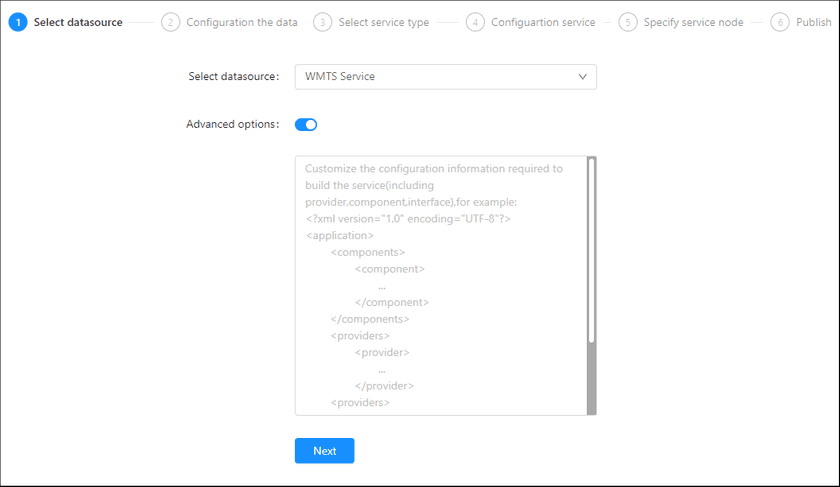Viewport: 840px width, 487px height.
Task: Click the step 2 numbered circle icon
Action: coord(171,22)
